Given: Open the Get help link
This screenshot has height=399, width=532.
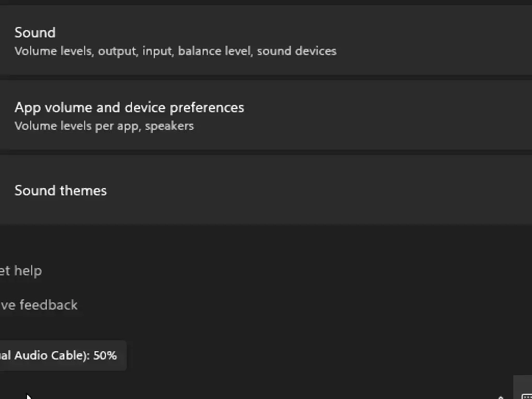Looking at the screenshot, I should click(x=20, y=271).
